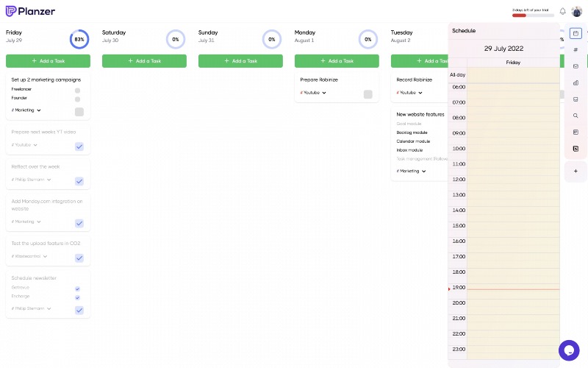Click the plus icon in right sidebar

(576, 171)
